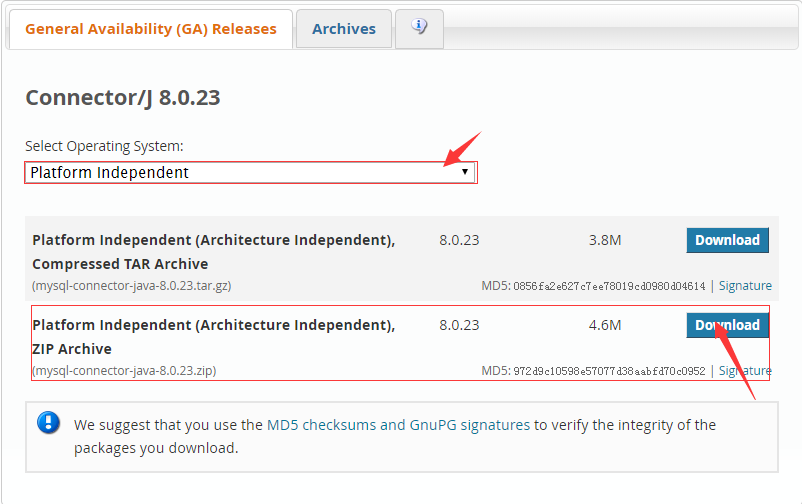
Task: Click filename mysql-connector-java-8.0.23.zip
Action: 124,370
